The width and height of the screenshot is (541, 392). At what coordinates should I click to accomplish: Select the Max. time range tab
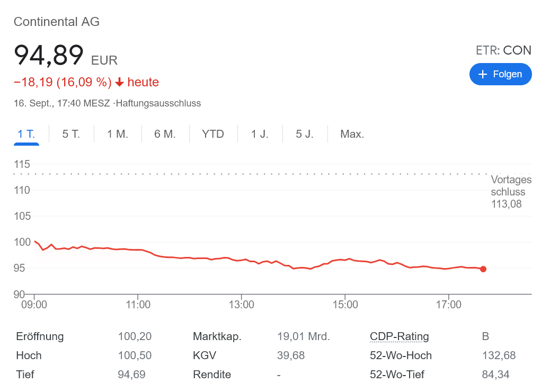click(x=352, y=134)
